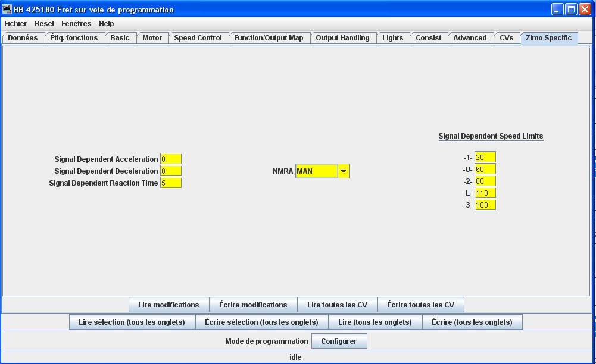Click the Écrire toutes les CV button
This screenshot has width=596, height=364.
pos(421,305)
